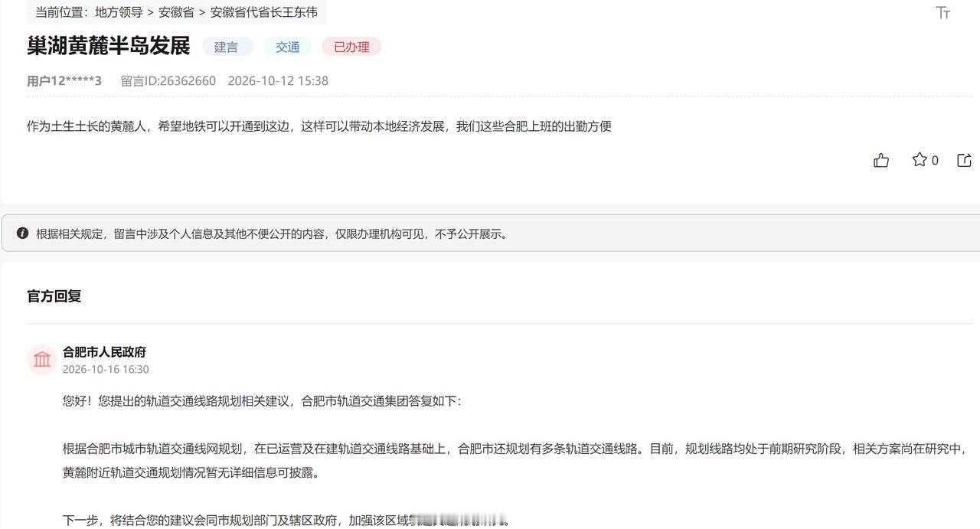Click the post time 2026-10-12 15:38
Image resolution: width=980 pixels, height=529 pixels.
coord(278,80)
